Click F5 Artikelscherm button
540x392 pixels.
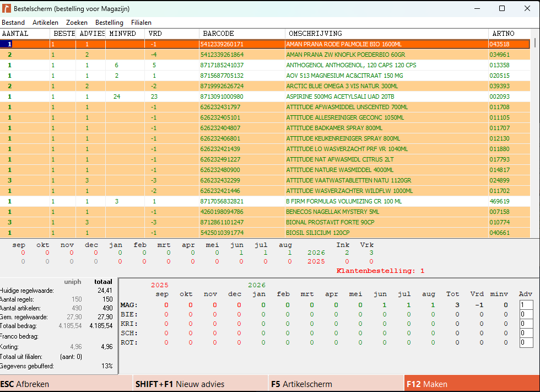pyautogui.click(x=337, y=384)
